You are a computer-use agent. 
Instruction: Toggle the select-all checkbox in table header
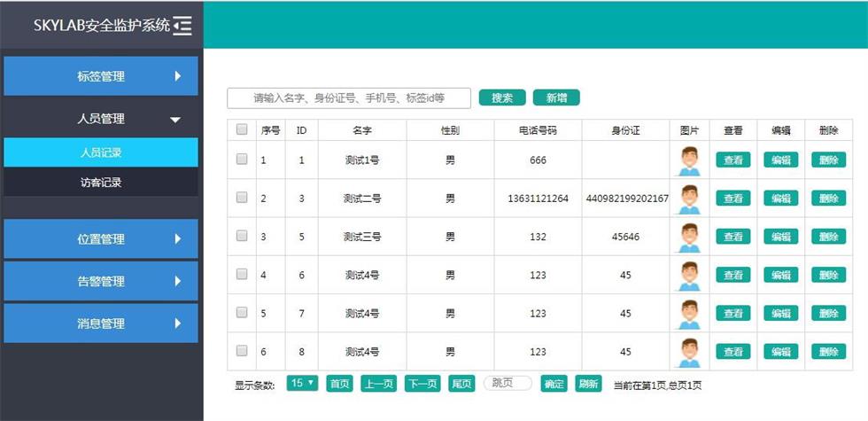click(242, 129)
